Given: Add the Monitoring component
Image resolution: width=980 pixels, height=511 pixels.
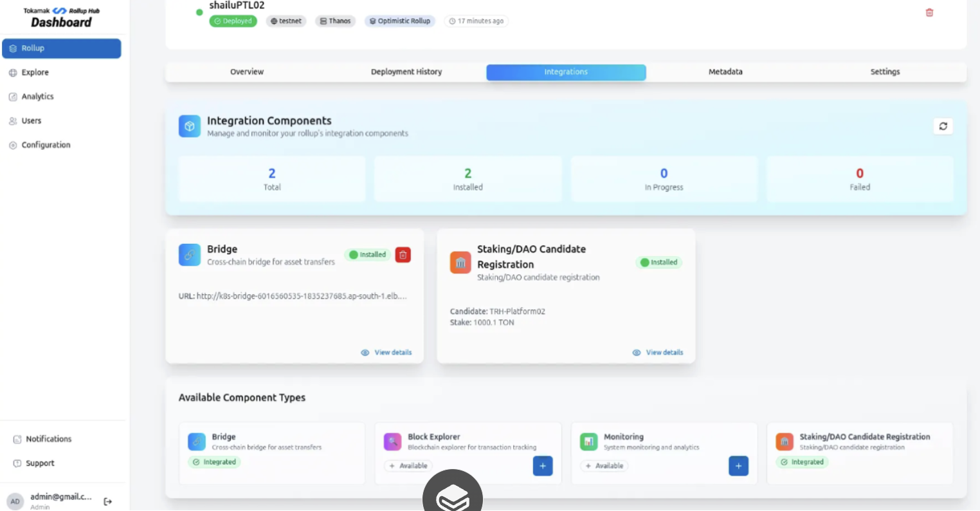Looking at the screenshot, I should pos(738,466).
